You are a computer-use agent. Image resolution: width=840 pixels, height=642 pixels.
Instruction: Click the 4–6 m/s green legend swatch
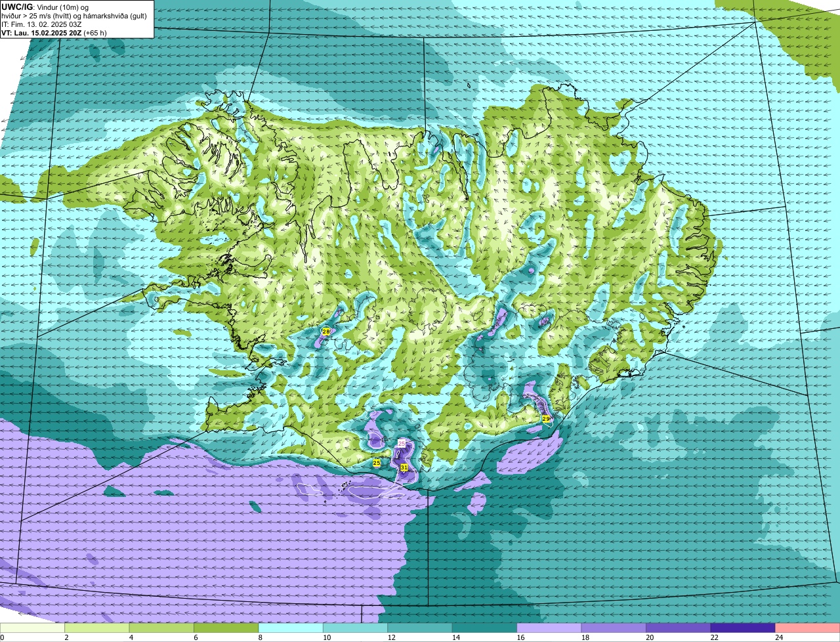tap(161, 628)
